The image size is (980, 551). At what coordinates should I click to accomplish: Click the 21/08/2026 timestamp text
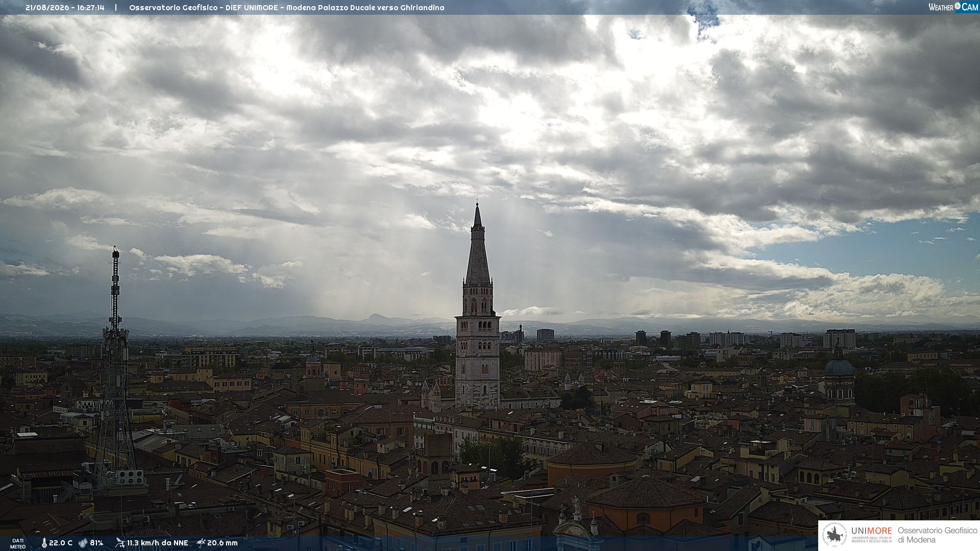coord(65,8)
